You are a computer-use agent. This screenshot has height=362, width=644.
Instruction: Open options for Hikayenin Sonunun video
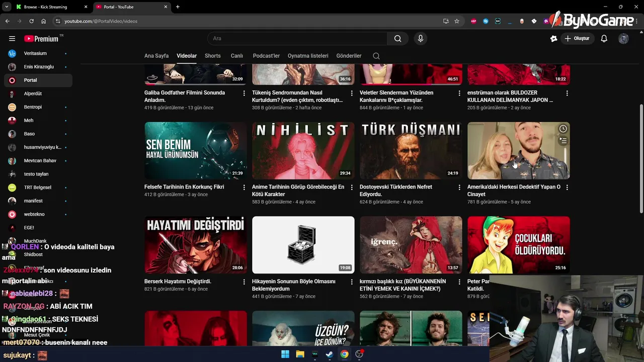352,282
